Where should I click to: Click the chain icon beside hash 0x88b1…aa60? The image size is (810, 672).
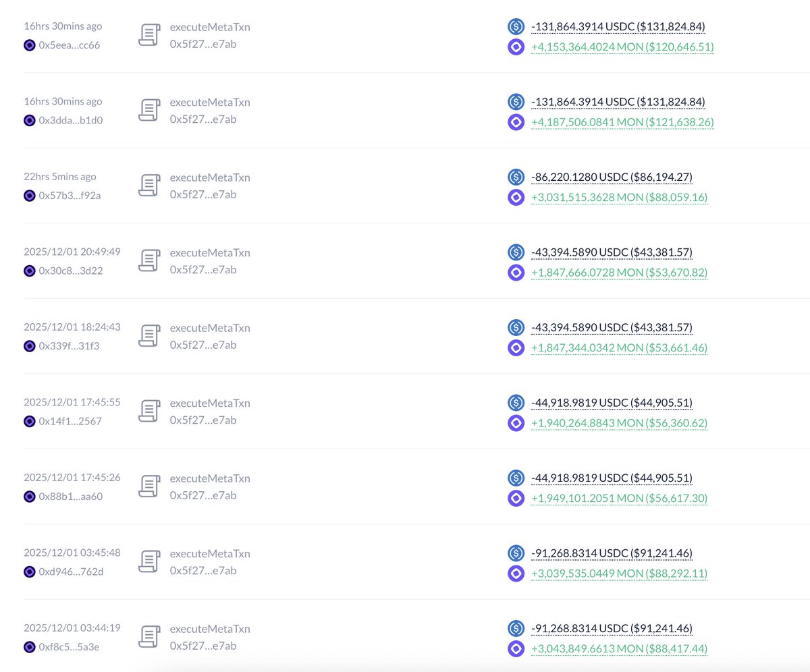[29, 497]
